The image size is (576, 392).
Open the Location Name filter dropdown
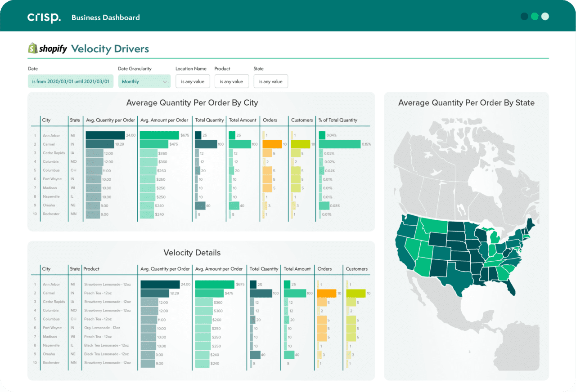tap(193, 81)
